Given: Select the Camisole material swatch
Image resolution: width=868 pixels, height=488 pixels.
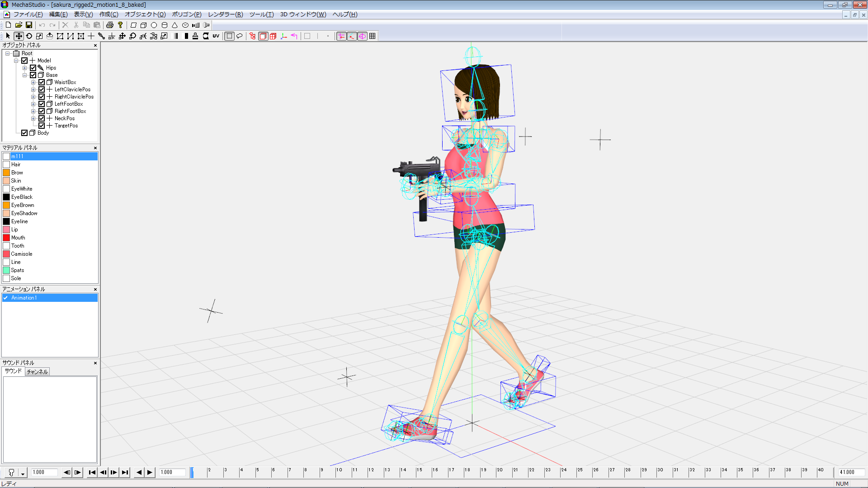Looking at the screenshot, I should click(x=6, y=254).
